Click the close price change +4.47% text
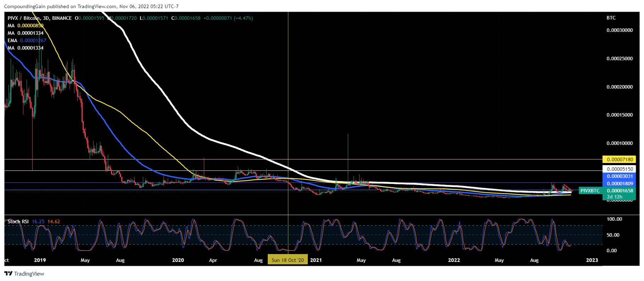 pos(243,18)
